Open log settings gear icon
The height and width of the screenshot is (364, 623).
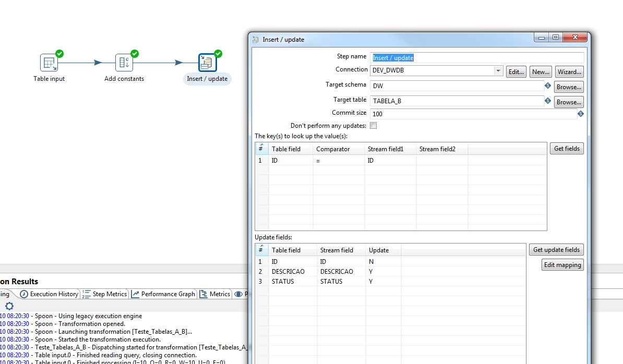click(9, 306)
